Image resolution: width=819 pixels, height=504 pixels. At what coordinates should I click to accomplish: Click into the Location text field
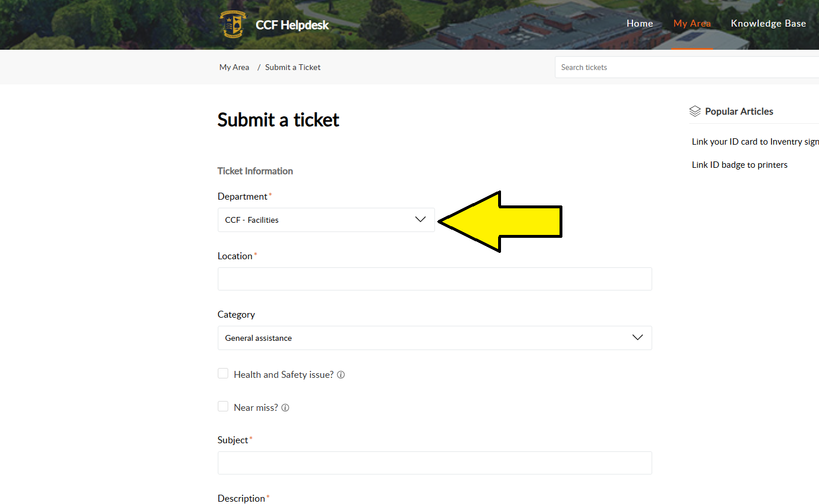click(x=434, y=279)
